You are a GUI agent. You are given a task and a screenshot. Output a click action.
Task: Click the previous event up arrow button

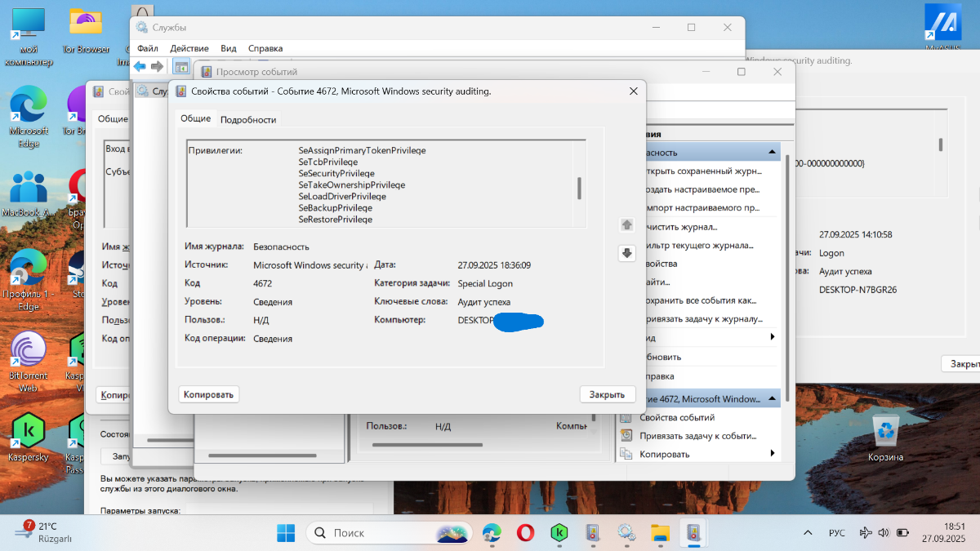point(626,224)
